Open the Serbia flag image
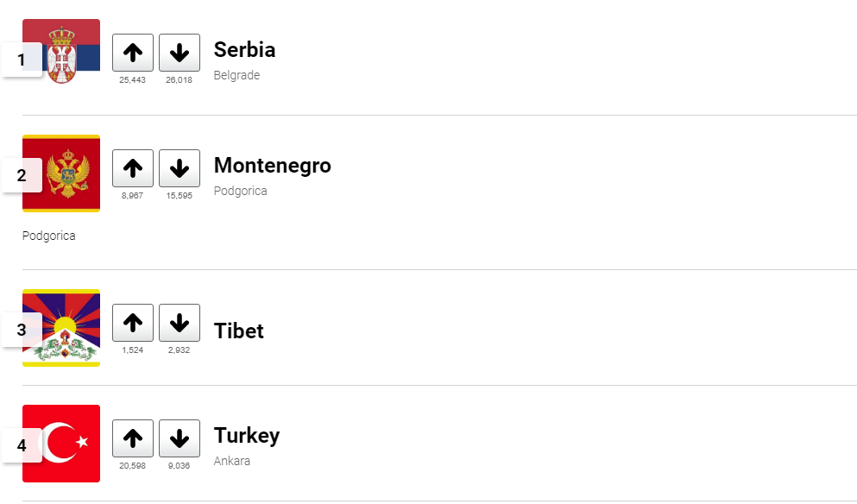The image size is (857, 504). coord(61,52)
